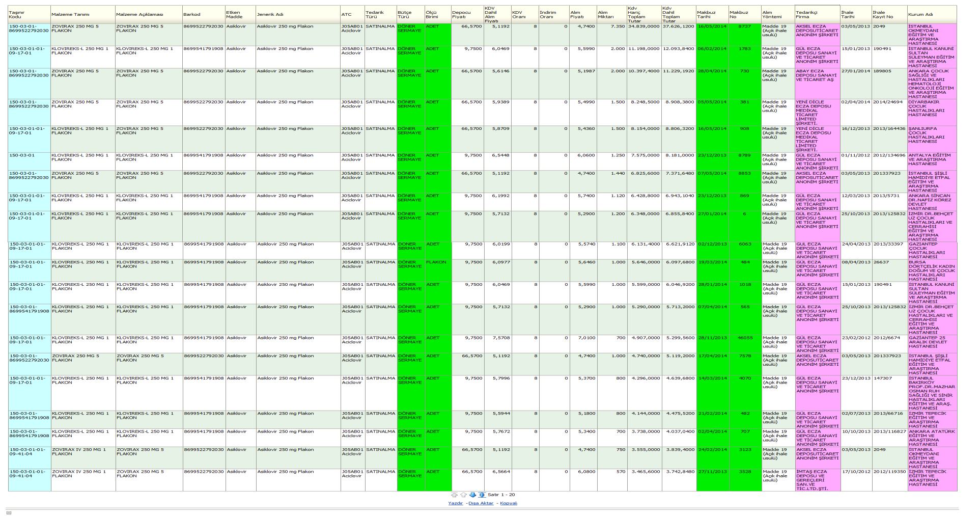Viewport: 980px width, 516px height.
Task: Sort by Tedarik Türü column header
Action: point(380,14)
